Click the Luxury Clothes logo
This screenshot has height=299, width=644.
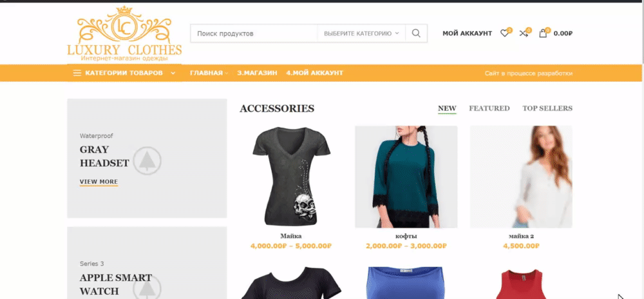(124, 34)
